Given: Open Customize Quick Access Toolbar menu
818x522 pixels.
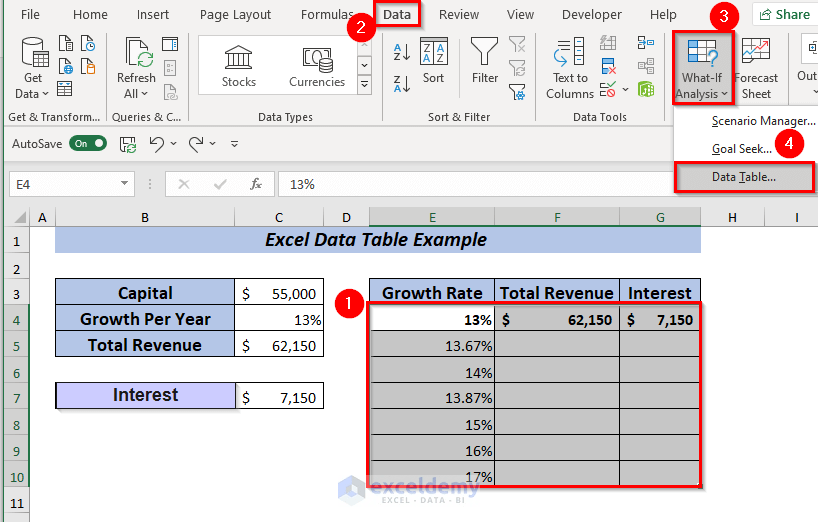Looking at the screenshot, I should 235,144.
